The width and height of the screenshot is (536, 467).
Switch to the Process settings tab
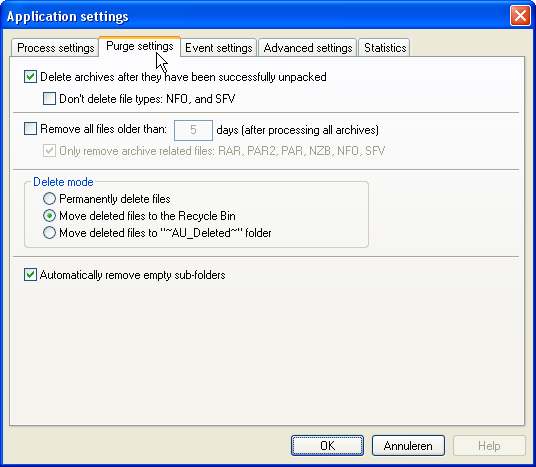click(x=55, y=48)
